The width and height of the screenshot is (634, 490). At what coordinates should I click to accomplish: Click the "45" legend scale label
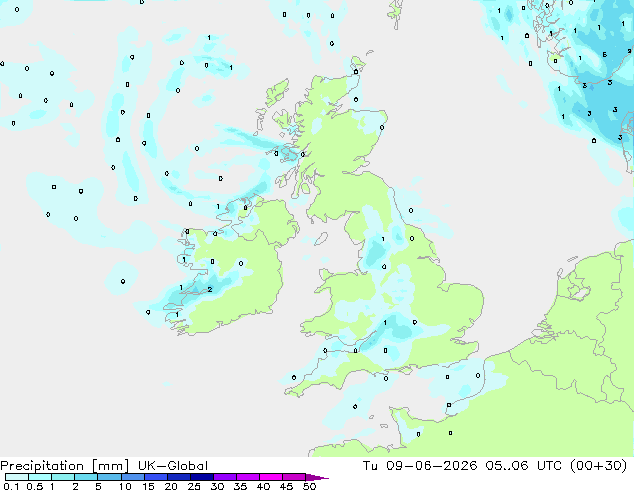tap(286, 486)
